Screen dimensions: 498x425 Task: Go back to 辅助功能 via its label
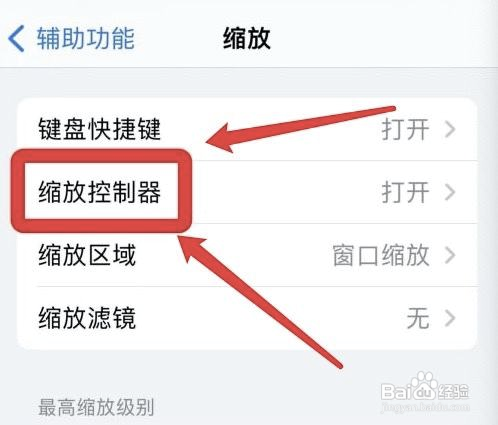pyautogui.click(x=86, y=38)
